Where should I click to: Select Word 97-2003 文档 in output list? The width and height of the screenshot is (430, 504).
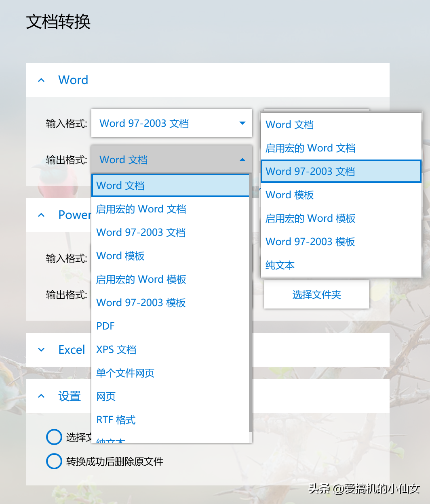(171, 232)
